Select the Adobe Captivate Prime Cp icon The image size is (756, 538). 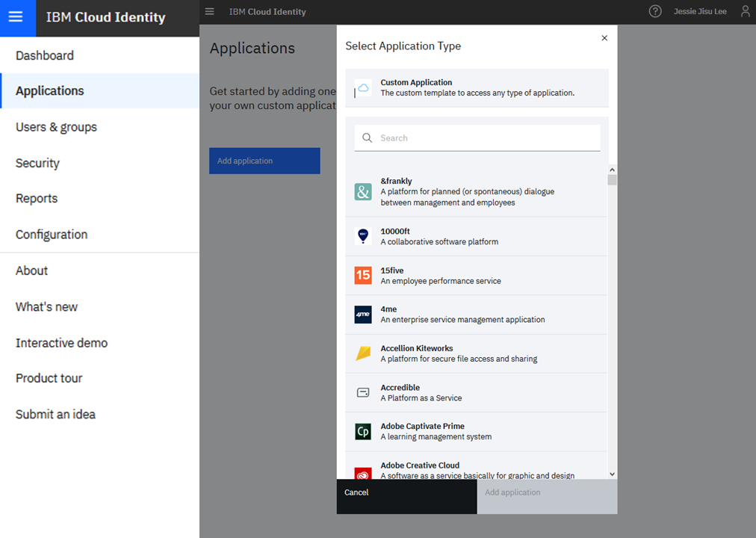pos(363,431)
